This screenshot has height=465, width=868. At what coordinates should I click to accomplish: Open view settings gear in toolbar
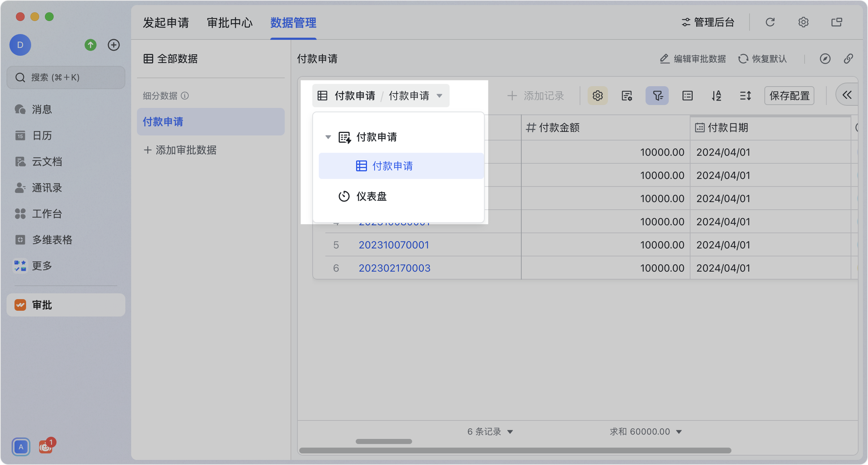tap(598, 96)
